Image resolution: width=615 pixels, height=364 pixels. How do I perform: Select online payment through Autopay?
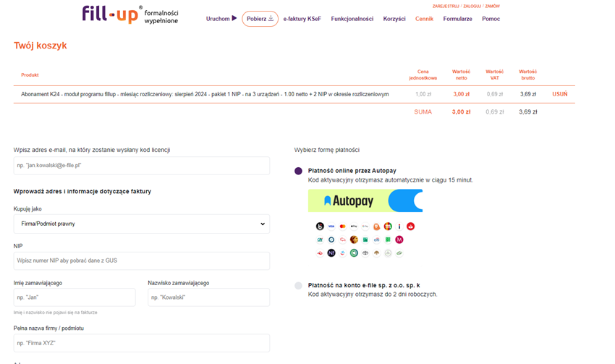pyautogui.click(x=299, y=171)
